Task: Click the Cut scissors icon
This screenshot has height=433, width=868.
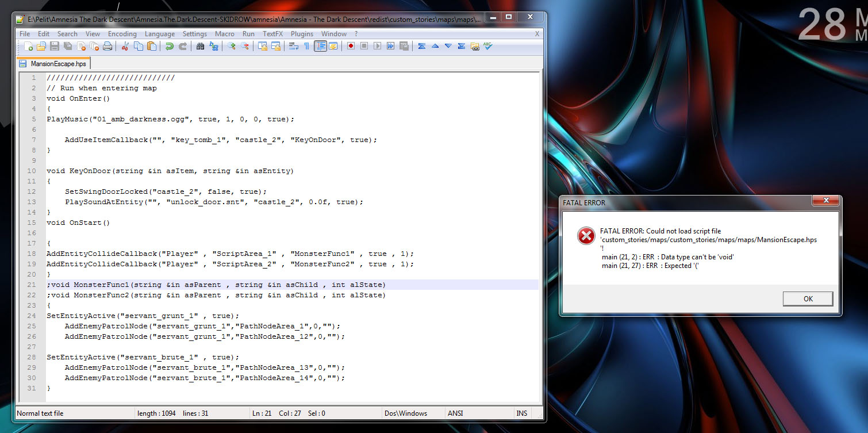Action: (125, 46)
